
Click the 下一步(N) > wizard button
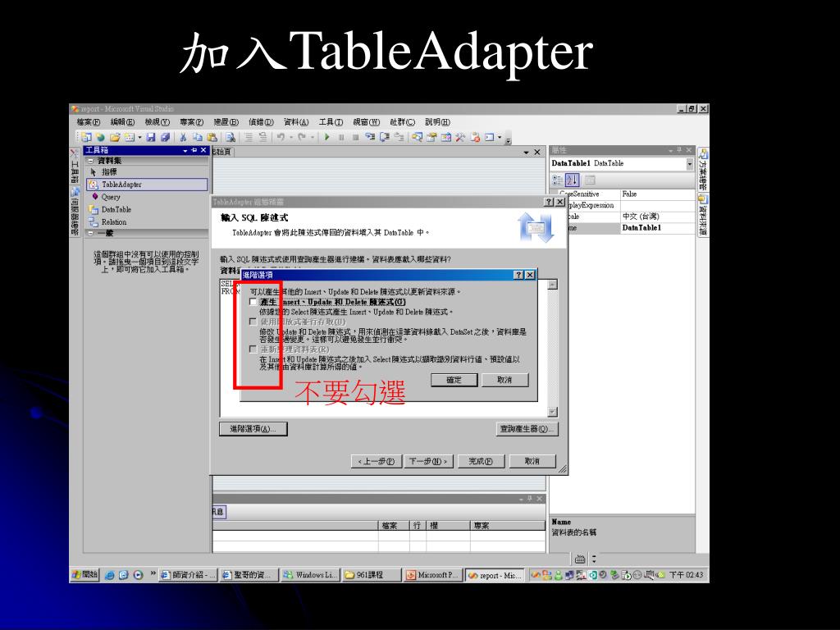[428, 461]
